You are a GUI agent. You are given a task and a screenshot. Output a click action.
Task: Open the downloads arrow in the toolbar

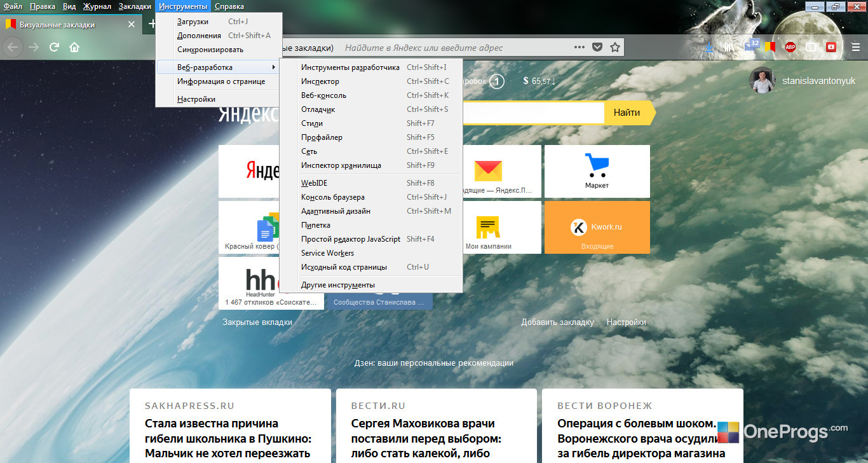coord(710,47)
